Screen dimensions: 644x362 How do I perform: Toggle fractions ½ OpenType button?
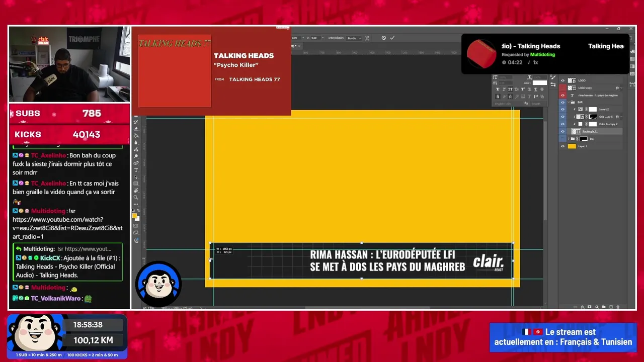tap(542, 97)
